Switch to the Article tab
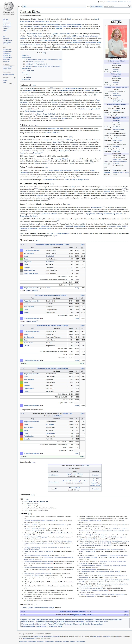 click(20, 6)
